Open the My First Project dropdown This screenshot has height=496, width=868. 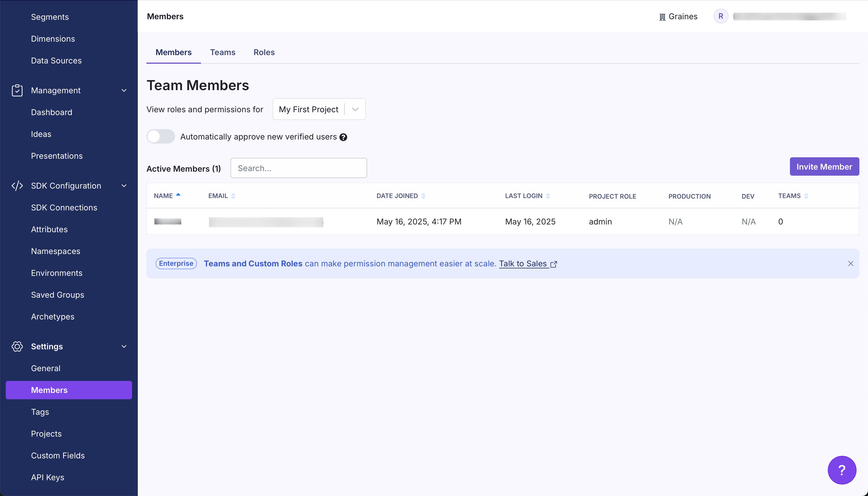(319, 109)
